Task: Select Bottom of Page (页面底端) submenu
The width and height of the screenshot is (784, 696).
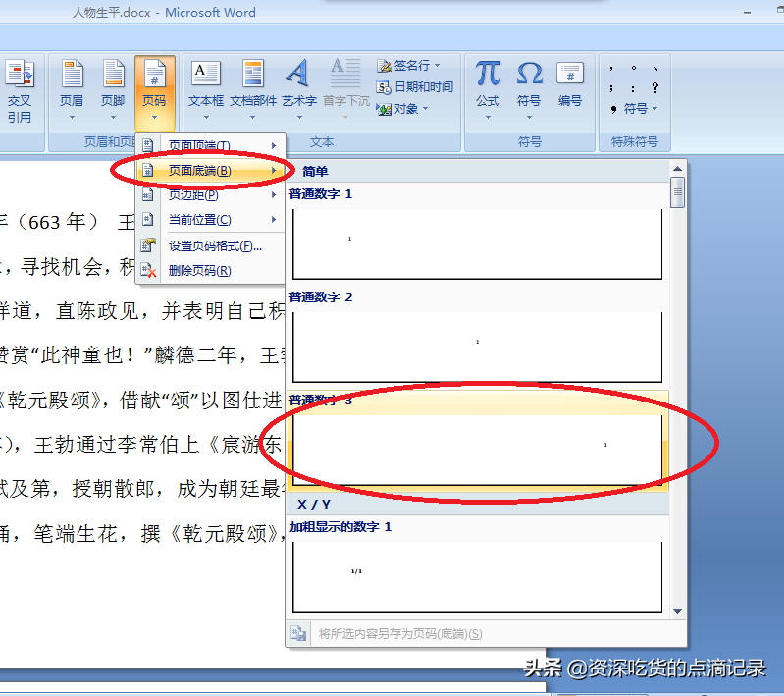Action: point(211,170)
